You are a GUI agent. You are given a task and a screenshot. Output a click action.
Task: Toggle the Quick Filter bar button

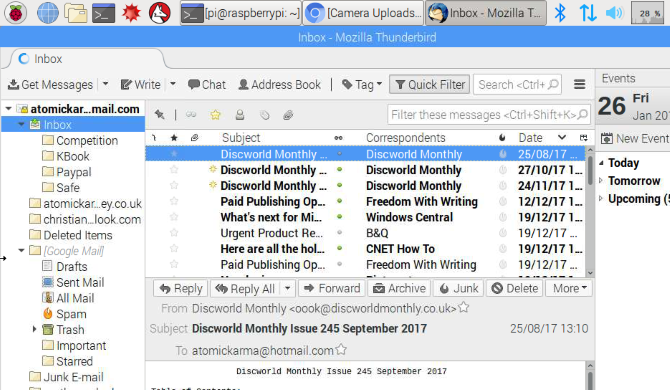click(429, 84)
